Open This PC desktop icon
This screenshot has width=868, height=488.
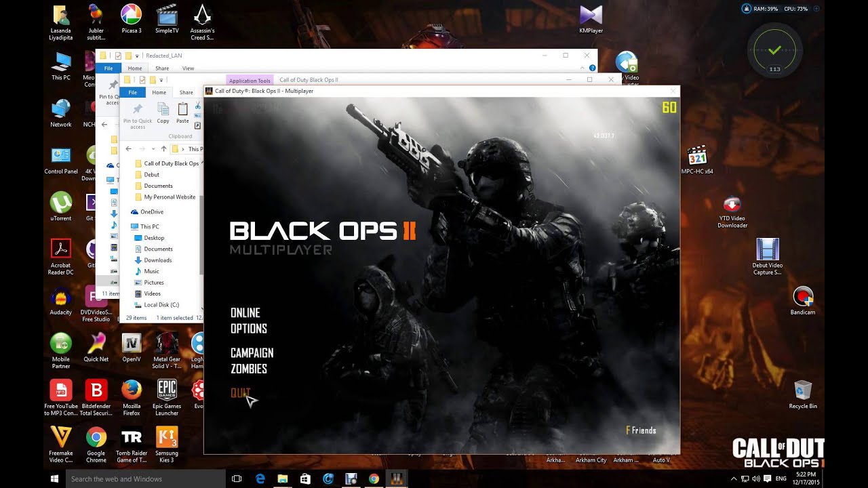tap(61, 66)
